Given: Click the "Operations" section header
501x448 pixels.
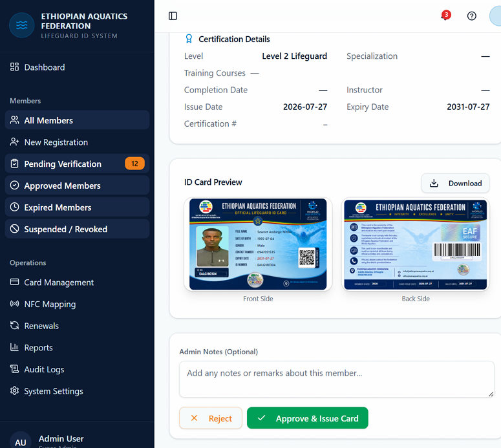Looking at the screenshot, I should click(x=28, y=262).
